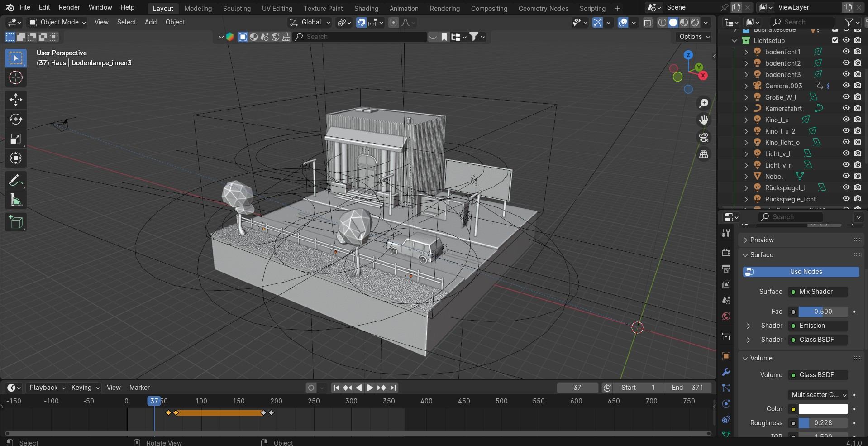Select the Annotate tool

coord(16,181)
